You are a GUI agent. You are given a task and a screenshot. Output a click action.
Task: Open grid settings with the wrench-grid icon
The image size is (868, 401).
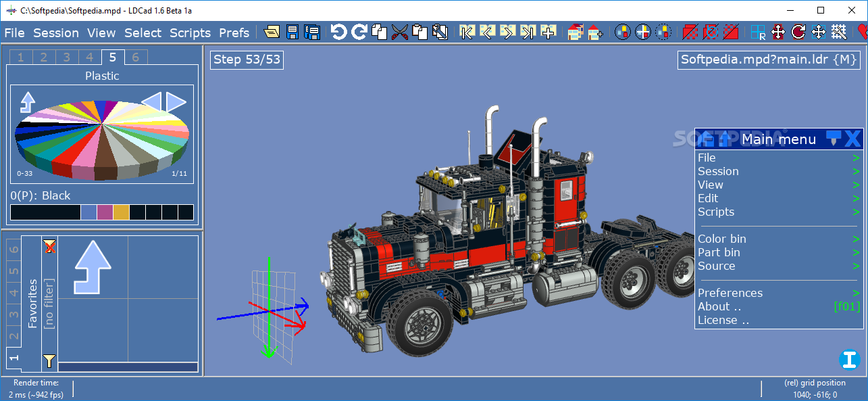(x=839, y=32)
